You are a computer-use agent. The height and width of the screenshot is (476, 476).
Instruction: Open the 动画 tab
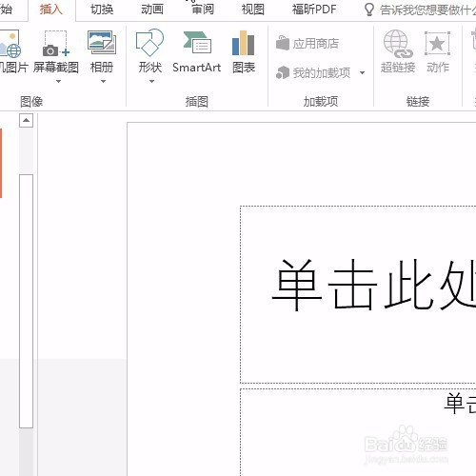point(152,10)
